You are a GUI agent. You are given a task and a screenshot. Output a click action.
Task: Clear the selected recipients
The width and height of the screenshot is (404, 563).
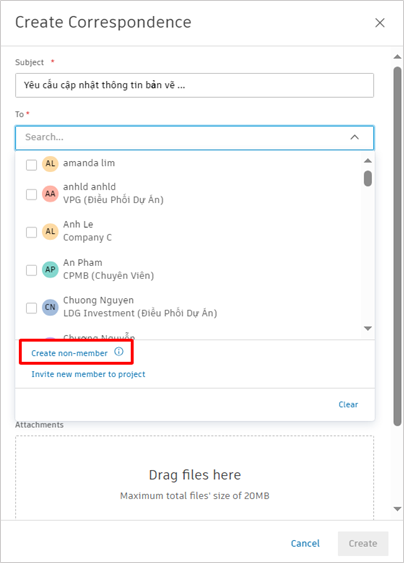click(x=348, y=405)
